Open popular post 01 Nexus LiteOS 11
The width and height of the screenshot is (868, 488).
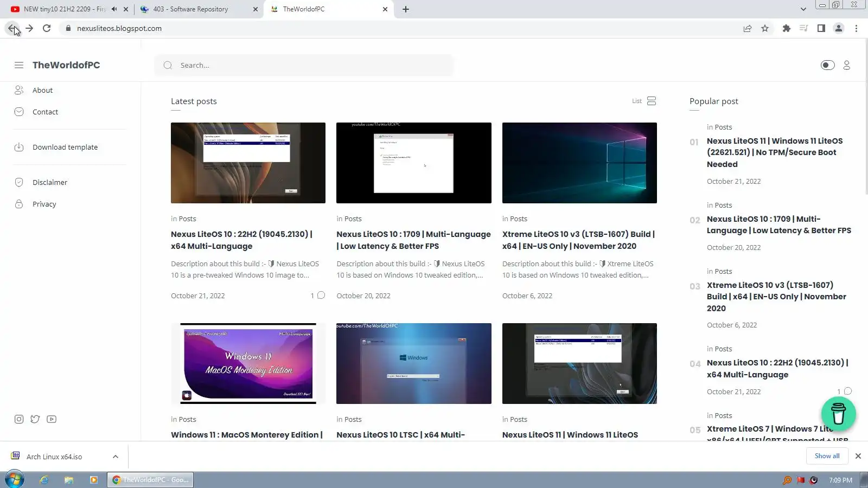[775, 152]
